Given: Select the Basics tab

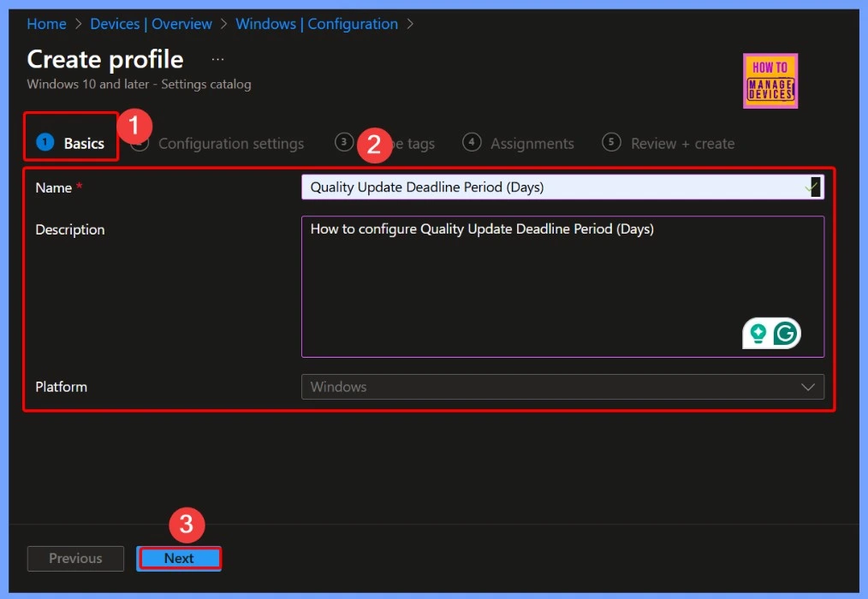Looking at the screenshot, I should 71,143.
